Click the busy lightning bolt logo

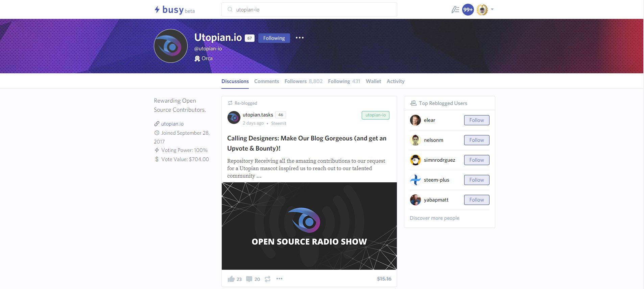point(157,9)
